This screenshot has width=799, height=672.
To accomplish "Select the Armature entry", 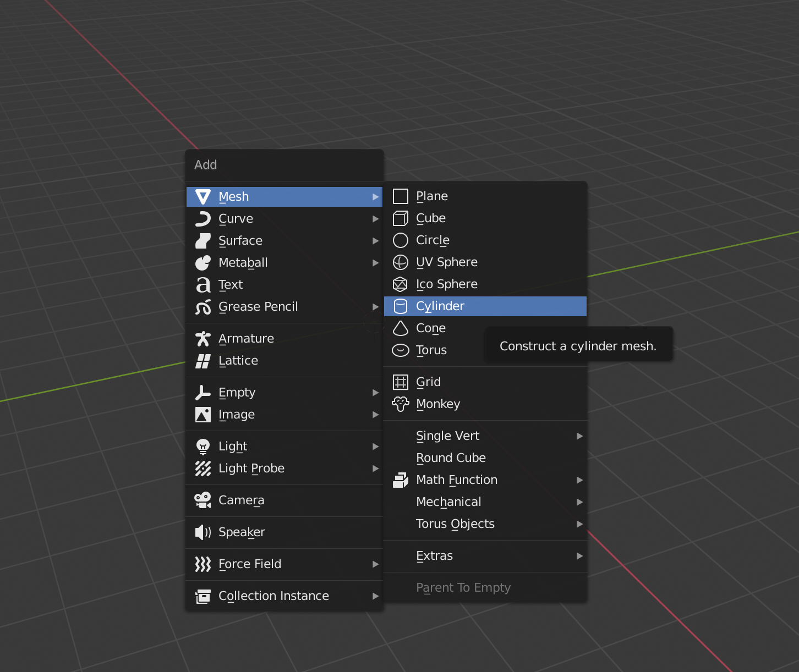I will coord(284,339).
